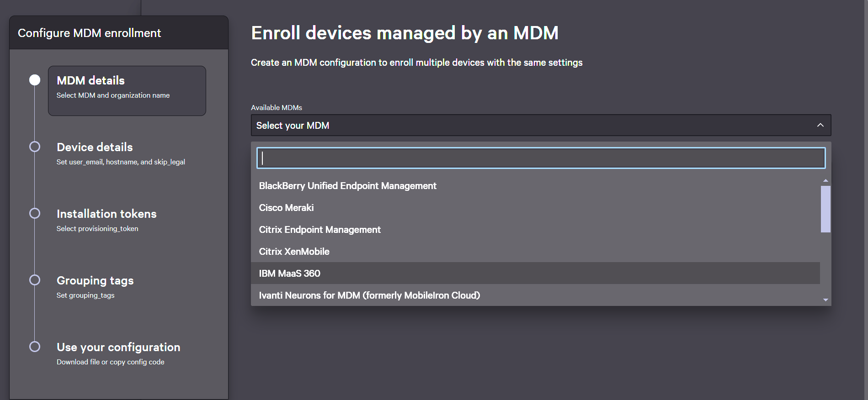This screenshot has width=868, height=400.
Task: Click 'Select MDM and organization name' text
Action: (113, 95)
